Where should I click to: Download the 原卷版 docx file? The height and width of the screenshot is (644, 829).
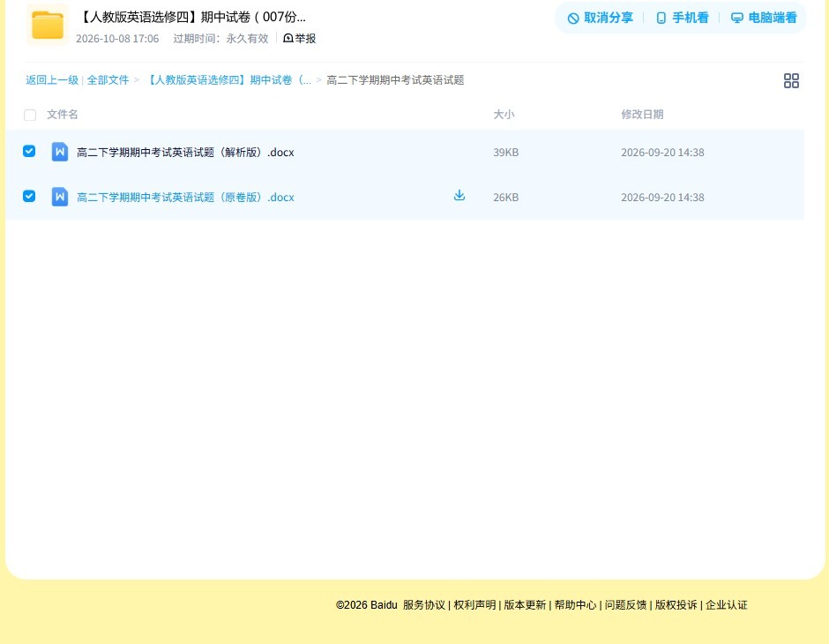tap(459, 196)
